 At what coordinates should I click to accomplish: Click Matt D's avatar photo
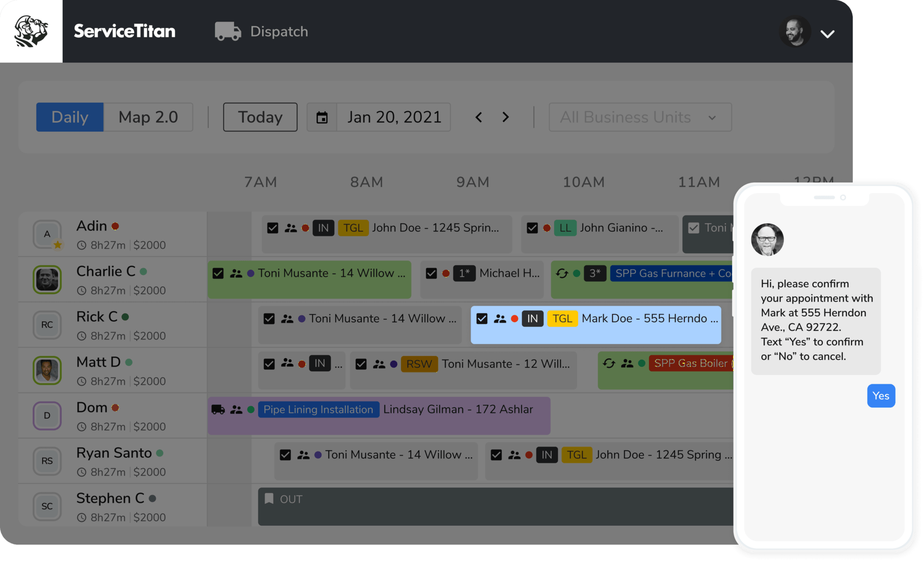click(47, 370)
